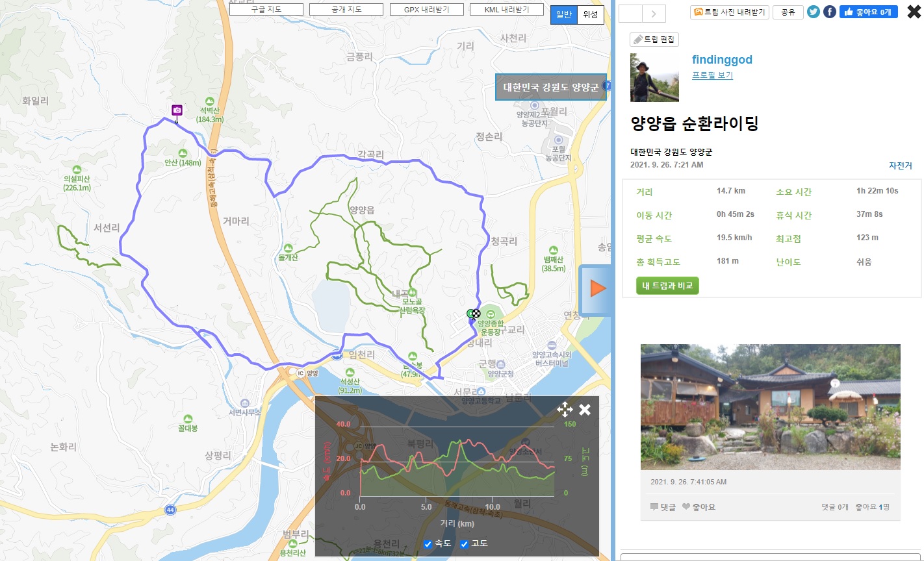Click the 양양고속시외버스터미널 icon
The width and height of the screenshot is (924, 561).
[552, 345]
